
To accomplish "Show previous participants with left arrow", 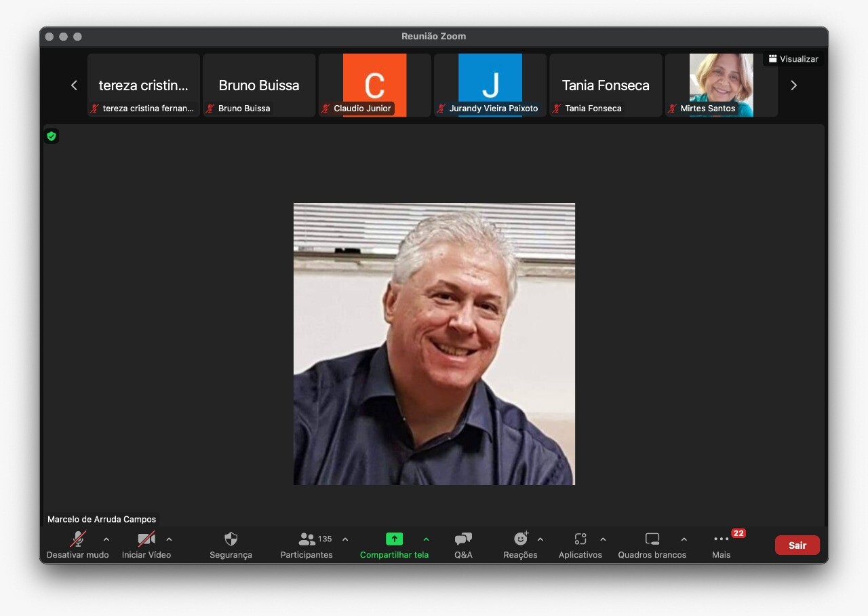I will tap(74, 85).
